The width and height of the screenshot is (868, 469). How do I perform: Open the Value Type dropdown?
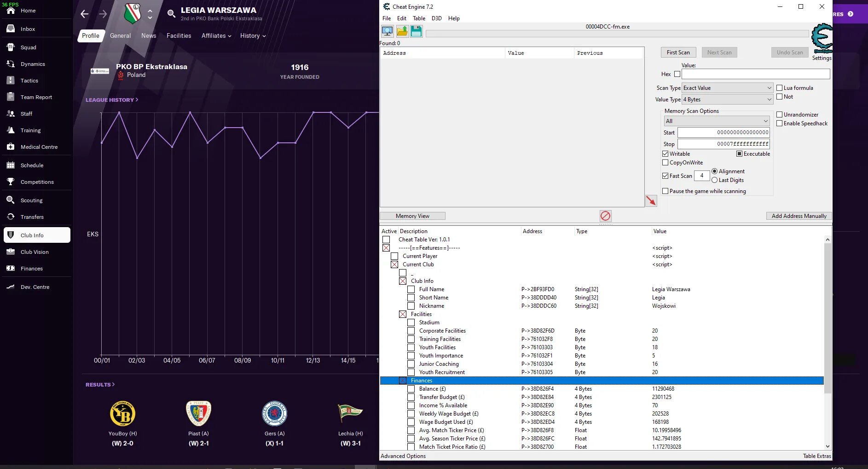[727, 99]
